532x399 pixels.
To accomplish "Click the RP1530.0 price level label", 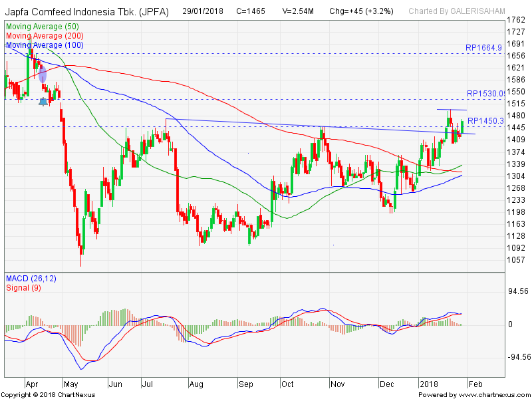I will click(486, 94).
